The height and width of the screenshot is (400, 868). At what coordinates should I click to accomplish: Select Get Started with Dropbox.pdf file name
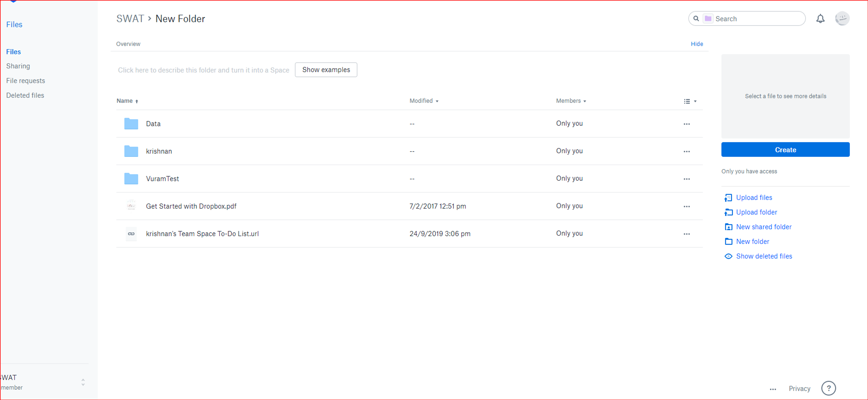tap(191, 206)
